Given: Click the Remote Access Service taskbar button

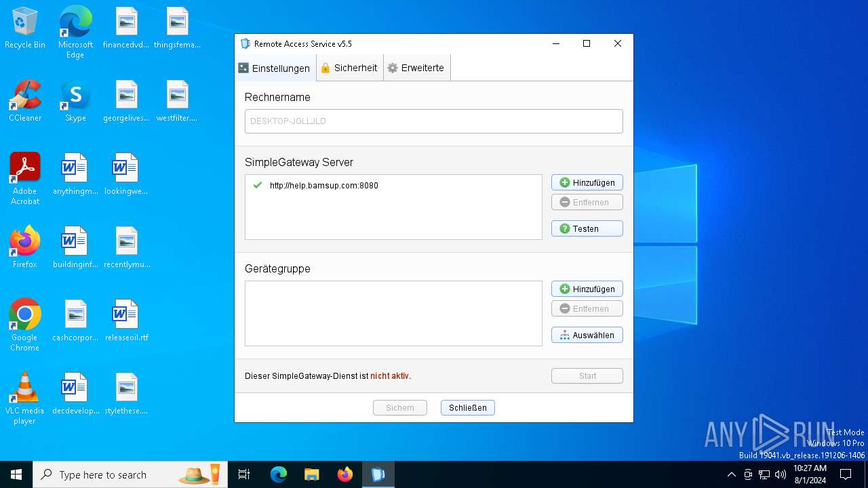Looking at the screenshot, I should pyautogui.click(x=378, y=474).
